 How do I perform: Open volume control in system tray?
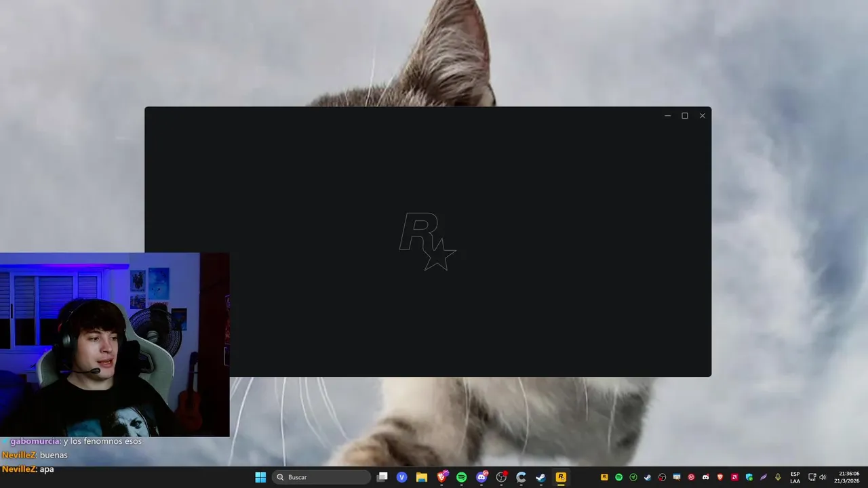point(823,477)
